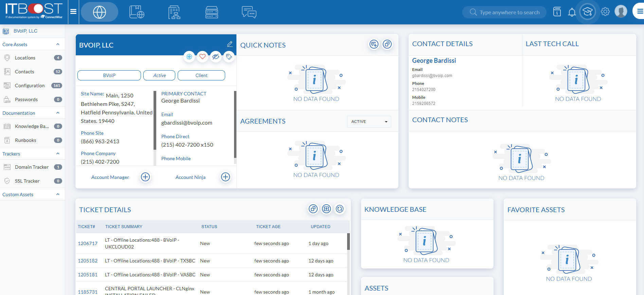Open the right-side hamburger menu button
This screenshot has height=295, width=644.
(x=639, y=12)
